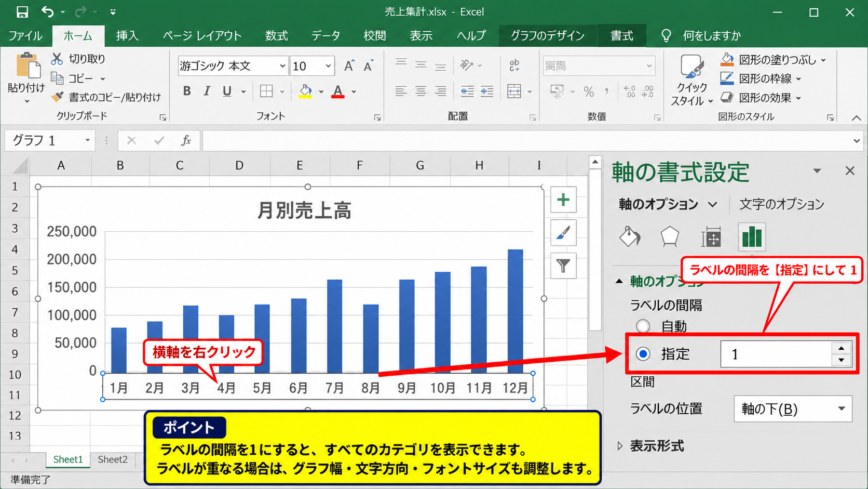Click the Format Painter (書式のコピー/貼り付け) icon
This screenshot has height=489, width=868.
tap(58, 97)
